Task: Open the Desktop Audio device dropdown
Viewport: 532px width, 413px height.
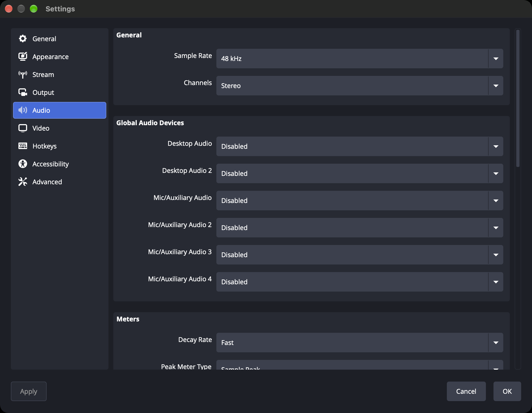Action: (x=360, y=146)
